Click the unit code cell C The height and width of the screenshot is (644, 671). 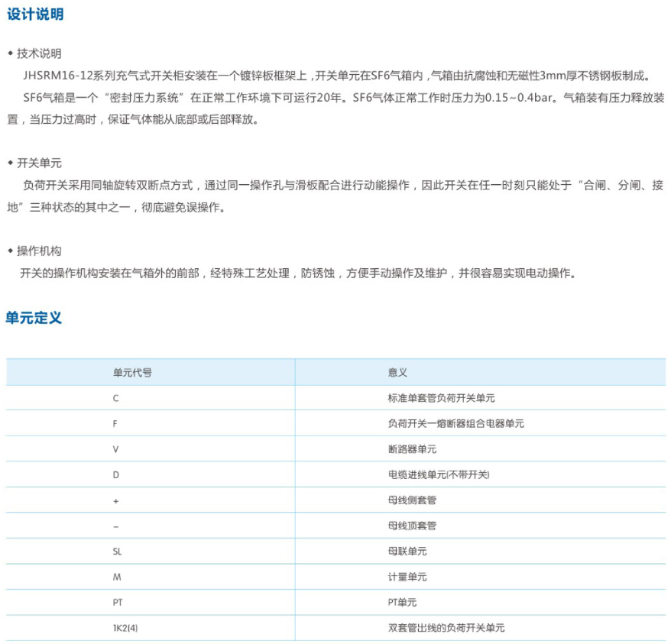[115, 398]
